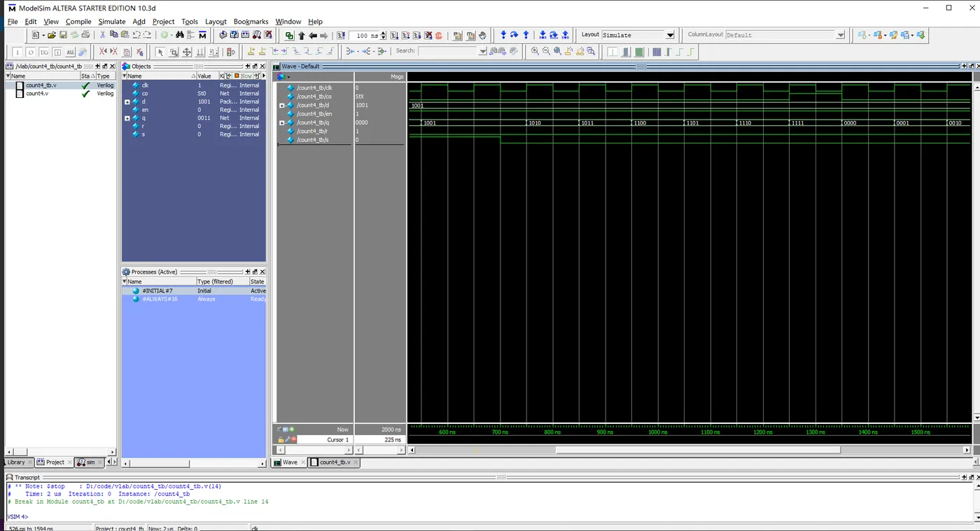
Task: Click the Run -All icon
Action: pos(416,35)
